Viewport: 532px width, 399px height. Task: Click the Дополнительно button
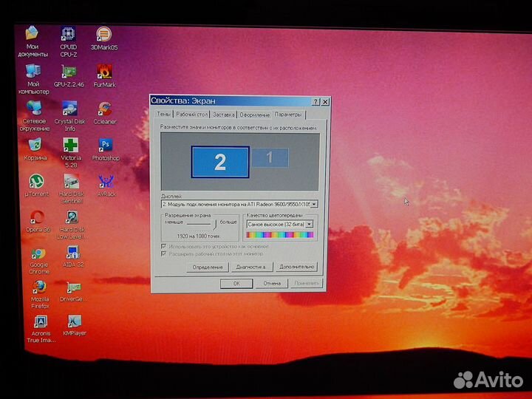coord(297,267)
